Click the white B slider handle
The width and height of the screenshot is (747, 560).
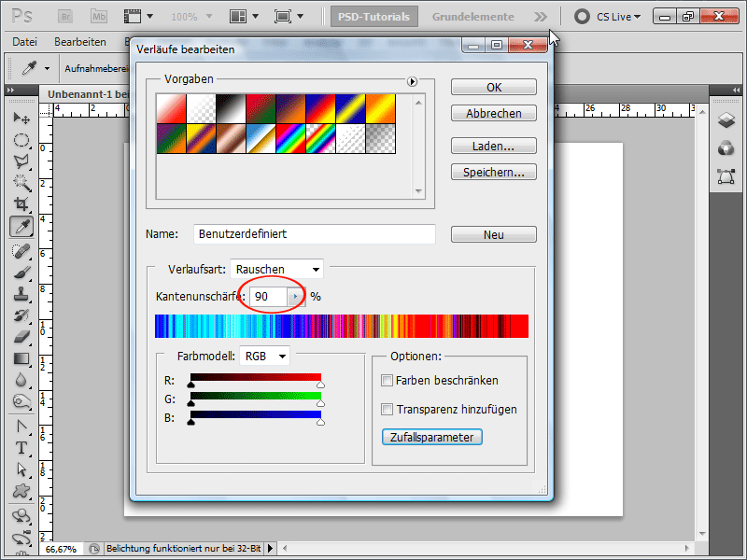[320, 422]
